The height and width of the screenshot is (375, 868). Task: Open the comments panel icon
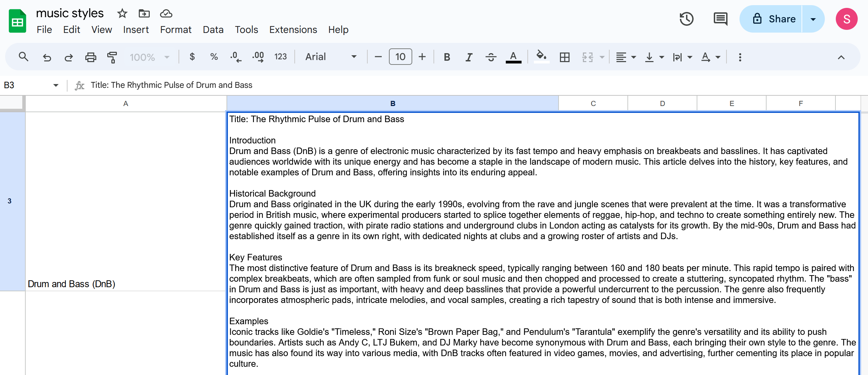click(x=720, y=19)
